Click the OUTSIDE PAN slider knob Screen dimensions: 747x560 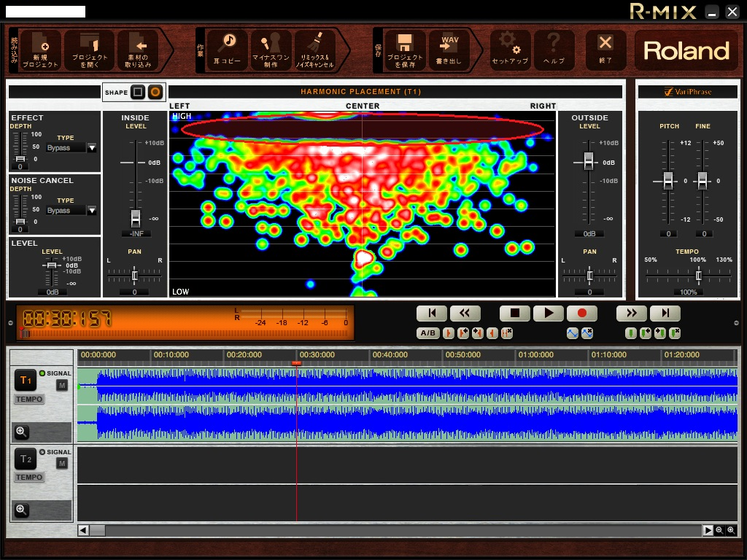(589, 275)
